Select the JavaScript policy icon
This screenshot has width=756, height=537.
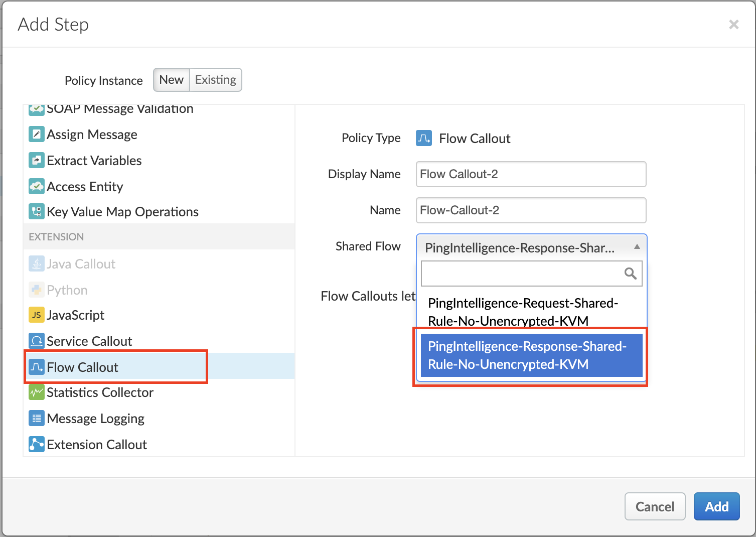(36, 315)
